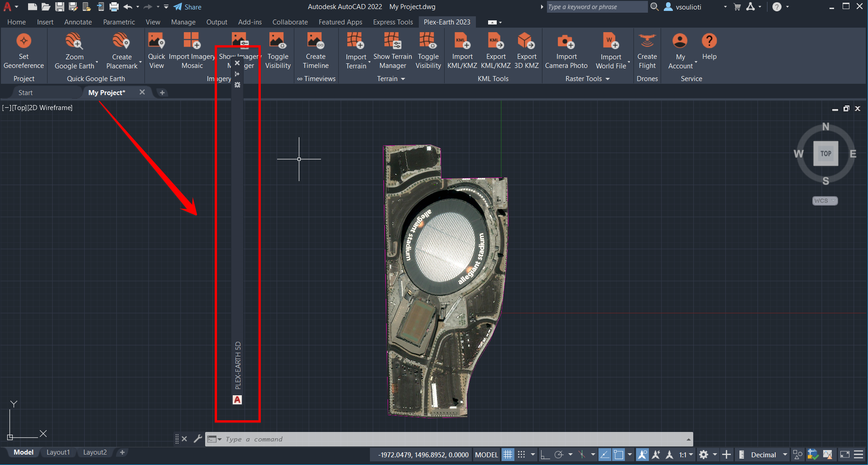Open the customization wrench icon by command line

tap(198, 439)
